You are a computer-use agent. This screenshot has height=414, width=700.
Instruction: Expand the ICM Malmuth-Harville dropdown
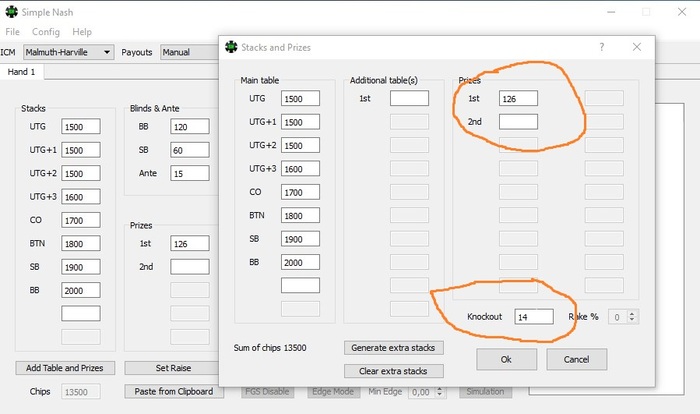(x=68, y=52)
